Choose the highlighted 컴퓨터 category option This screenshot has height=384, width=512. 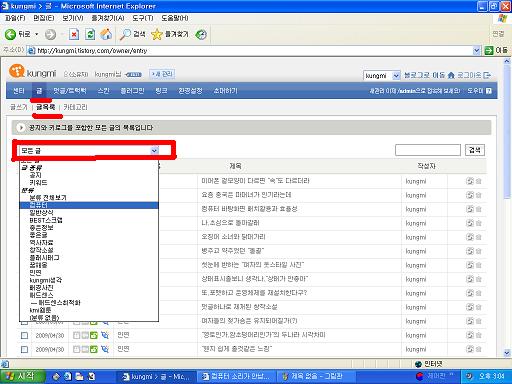89,205
